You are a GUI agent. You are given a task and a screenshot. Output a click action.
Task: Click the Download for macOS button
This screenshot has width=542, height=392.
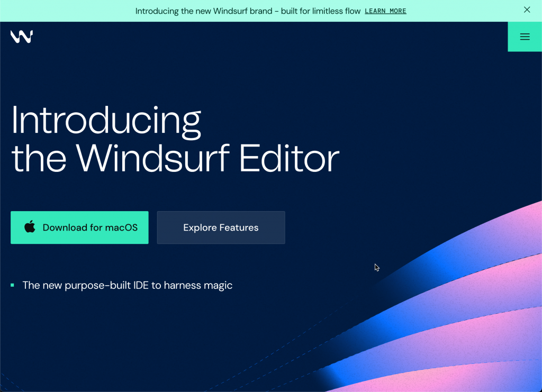[79, 227]
